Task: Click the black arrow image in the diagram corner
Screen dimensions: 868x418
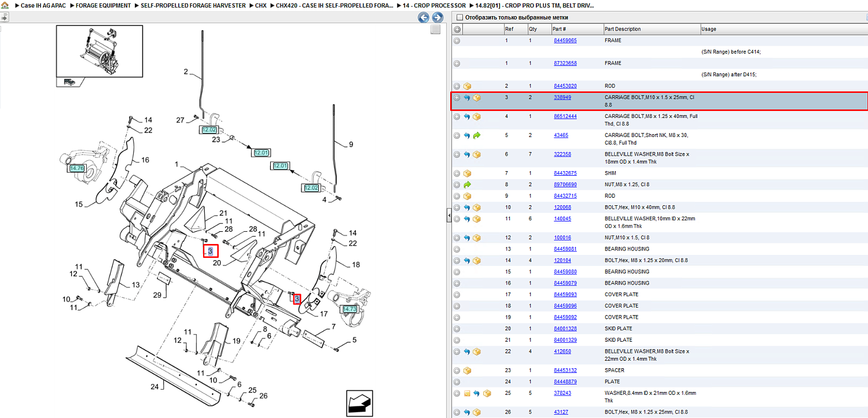Action: (359, 403)
